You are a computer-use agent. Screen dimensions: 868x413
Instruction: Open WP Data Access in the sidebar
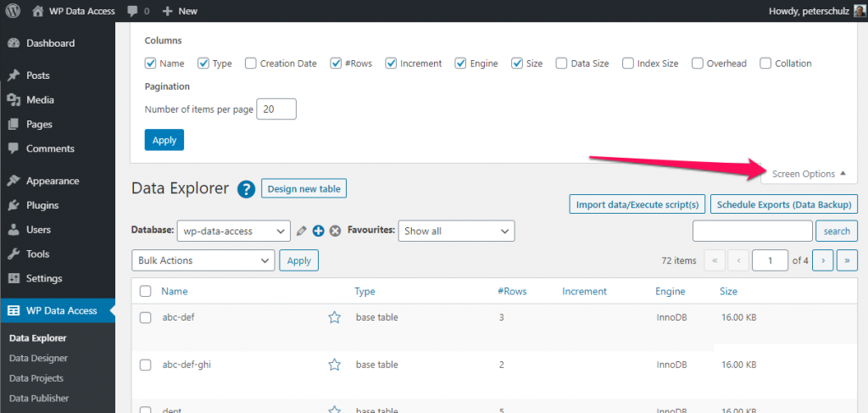pyautogui.click(x=58, y=310)
